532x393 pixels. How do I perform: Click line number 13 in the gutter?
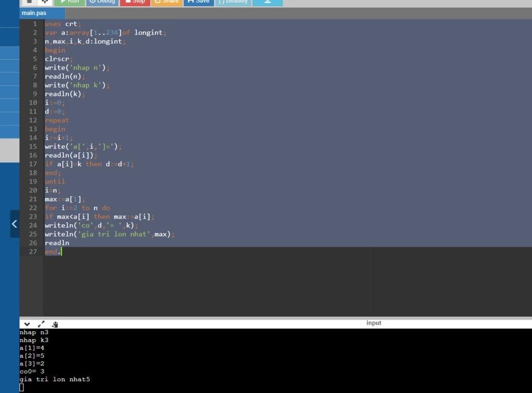[x=33, y=129]
